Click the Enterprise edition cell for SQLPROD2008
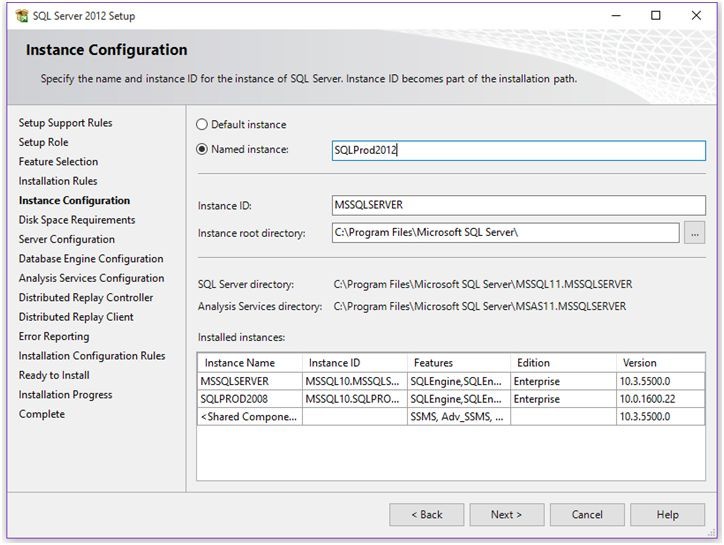The height and width of the screenshot is (545, 724). [563, 399]
